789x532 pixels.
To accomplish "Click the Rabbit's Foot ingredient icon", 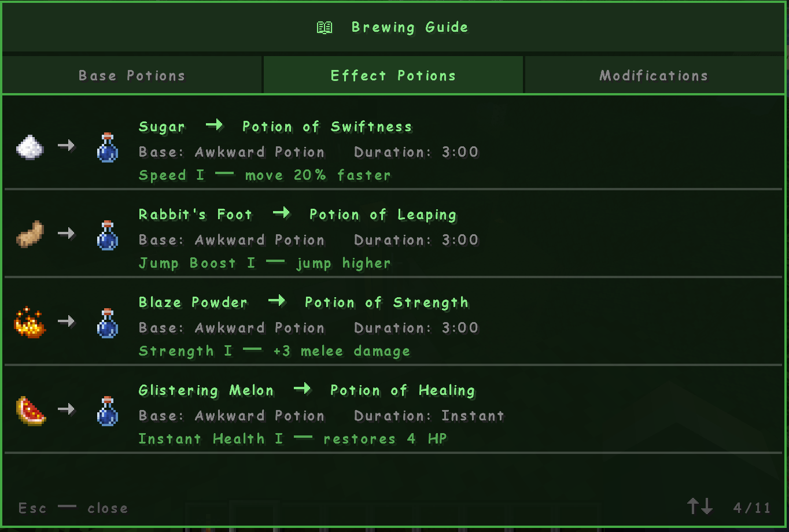I will tap(30, 234).
